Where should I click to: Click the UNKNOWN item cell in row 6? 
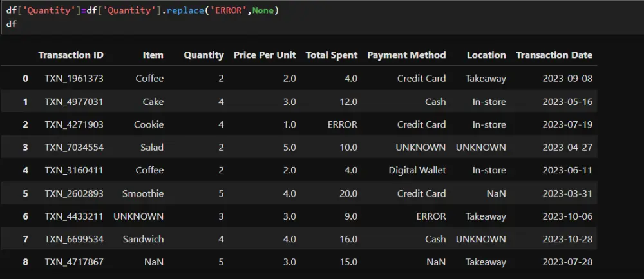[138, 216]
